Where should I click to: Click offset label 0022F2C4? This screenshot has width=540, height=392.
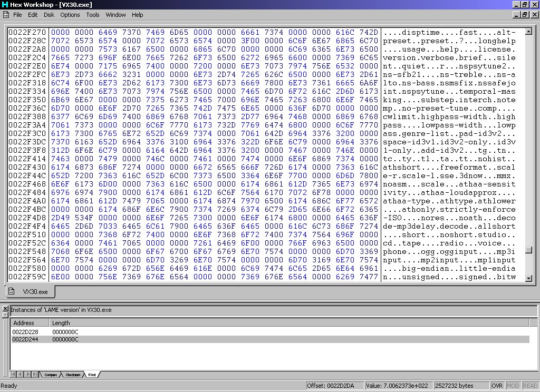point(27,57)
